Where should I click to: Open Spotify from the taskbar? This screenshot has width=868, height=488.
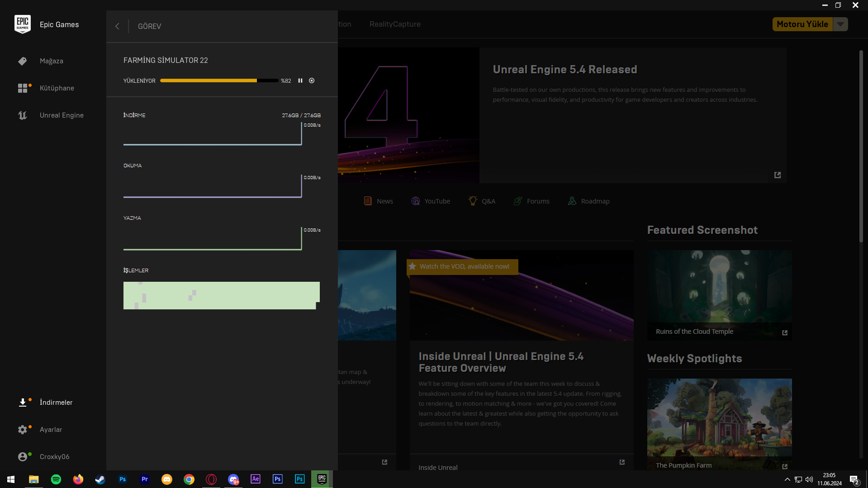(56, 479)
